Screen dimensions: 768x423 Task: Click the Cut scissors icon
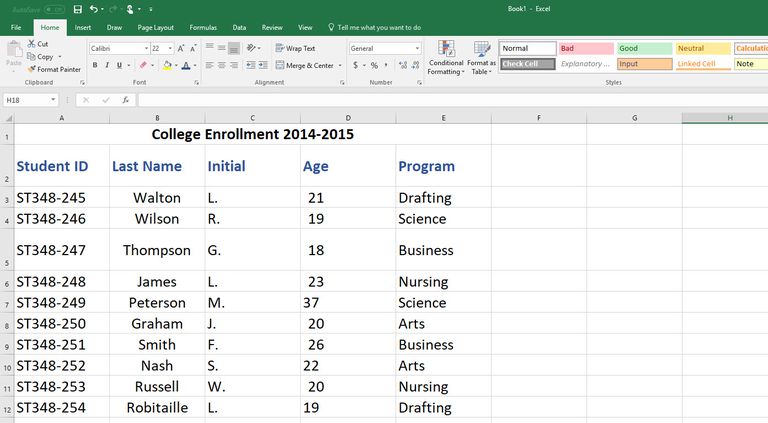32,44
